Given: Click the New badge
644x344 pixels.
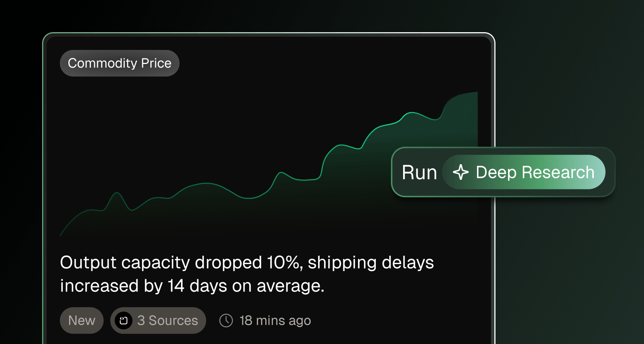Looking at the screenshot, I should (82, 320).
